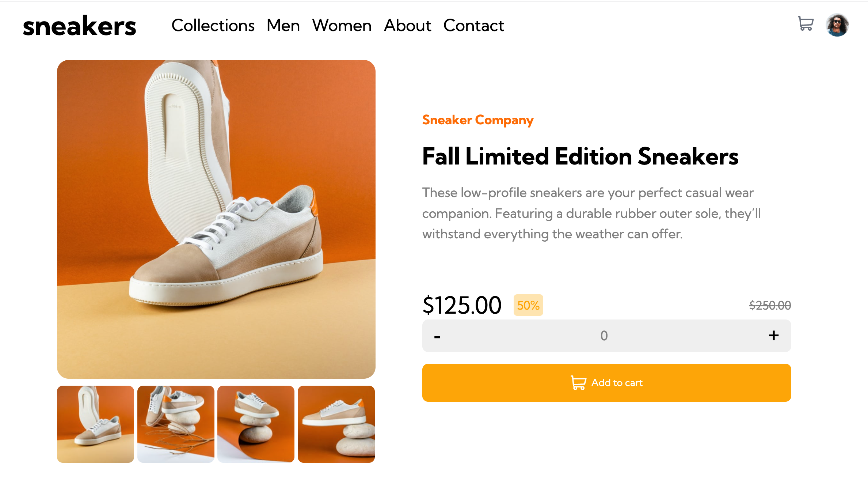Viewport: 868px width, 484px height.
Task: Open the Men navigation link
Action: point(283,26)
